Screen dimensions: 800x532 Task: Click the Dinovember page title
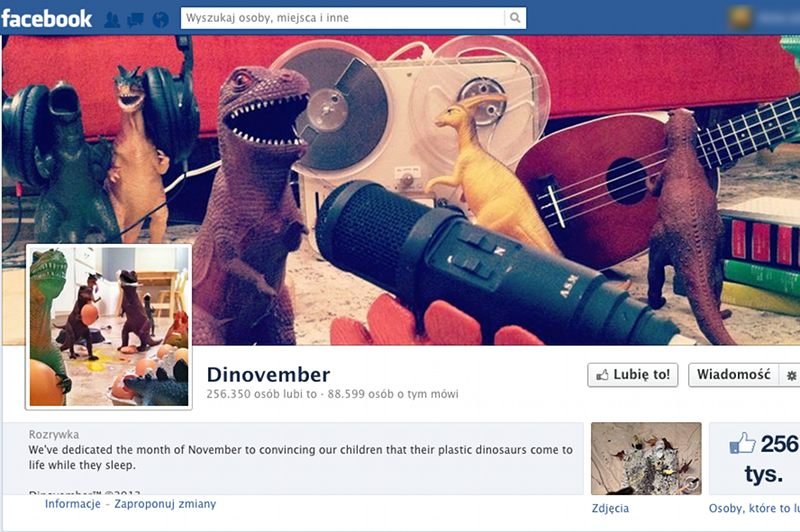tap(268, 374)
